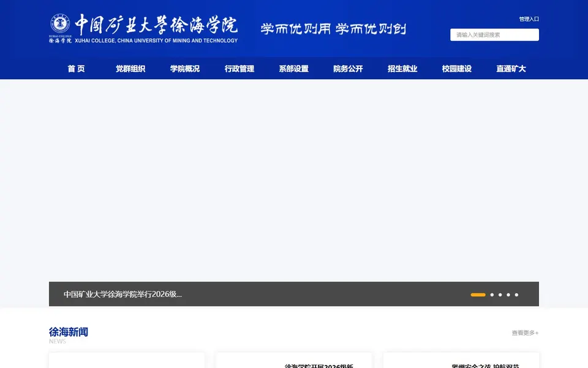
Task: Open news card 徐海学院开展2026级新
Action: 318,366
